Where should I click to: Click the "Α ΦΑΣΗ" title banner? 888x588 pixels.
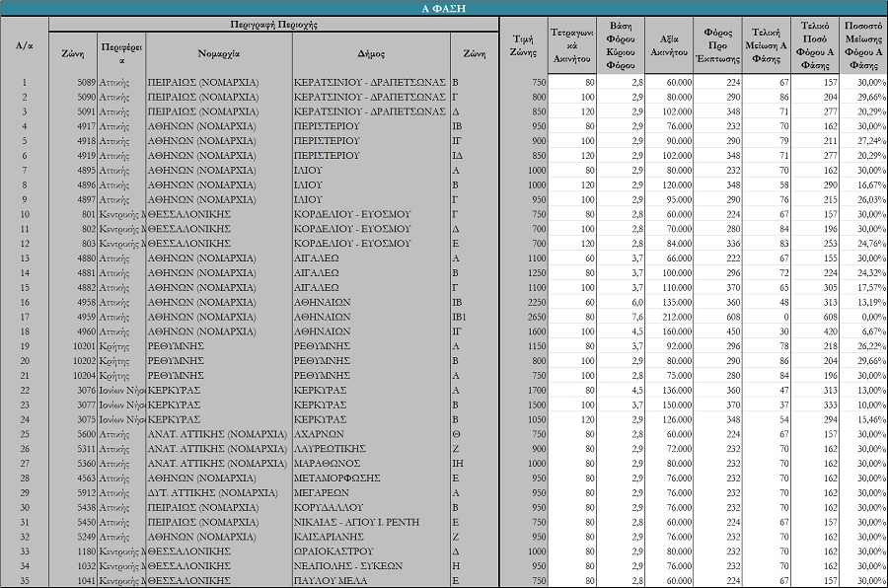coord(444,8)
